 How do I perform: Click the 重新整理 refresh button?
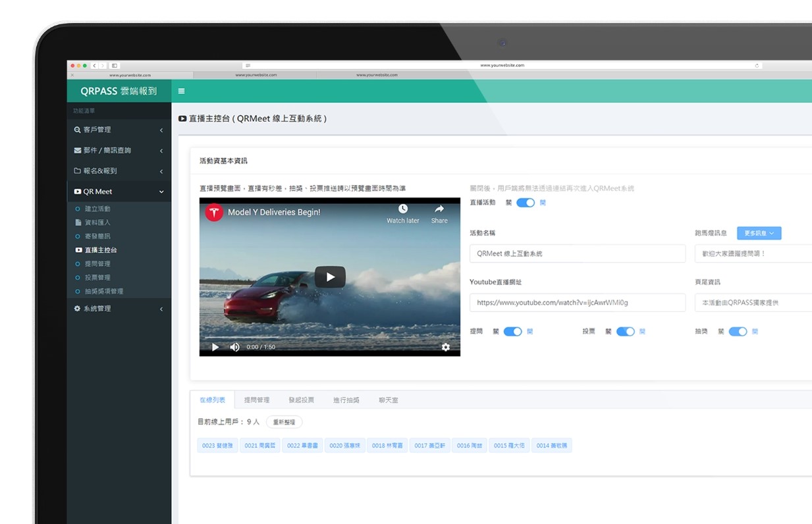click(284, 422)
